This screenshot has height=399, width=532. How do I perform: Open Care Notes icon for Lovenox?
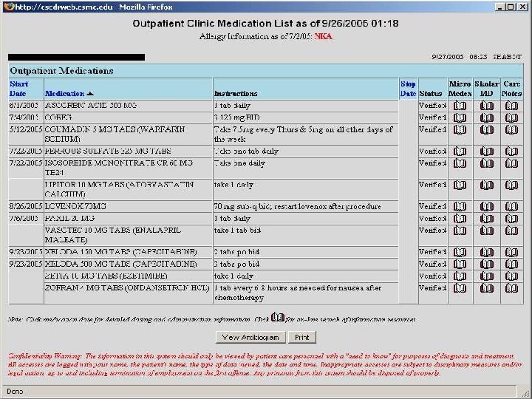pos(511,206)
